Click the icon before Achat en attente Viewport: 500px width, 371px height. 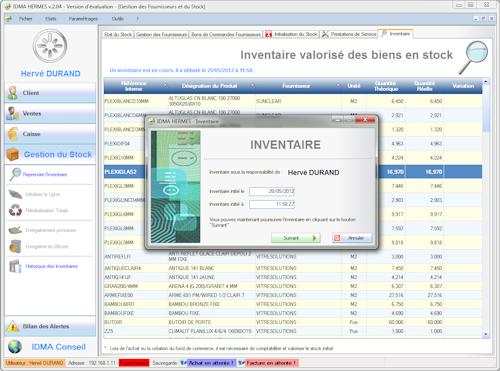pyautogui.click(x=184, y=363)
